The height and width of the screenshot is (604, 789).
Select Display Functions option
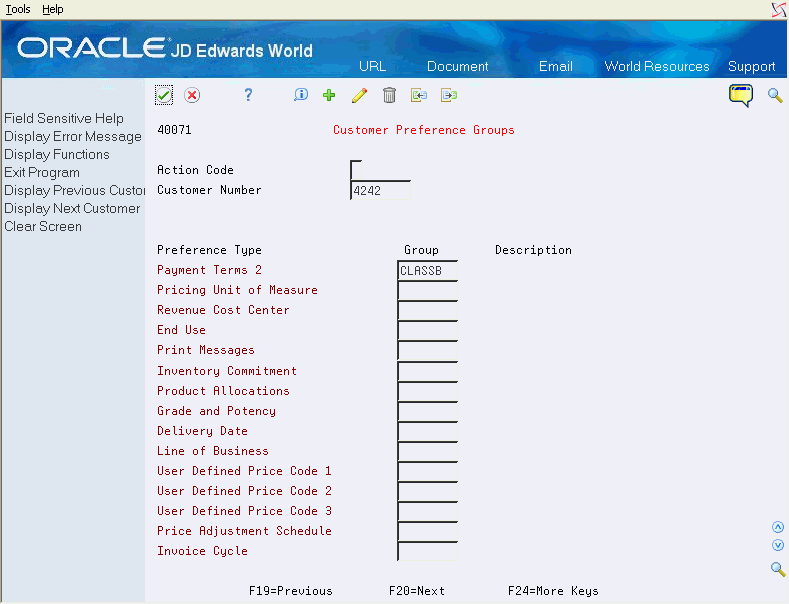(57, 155)
